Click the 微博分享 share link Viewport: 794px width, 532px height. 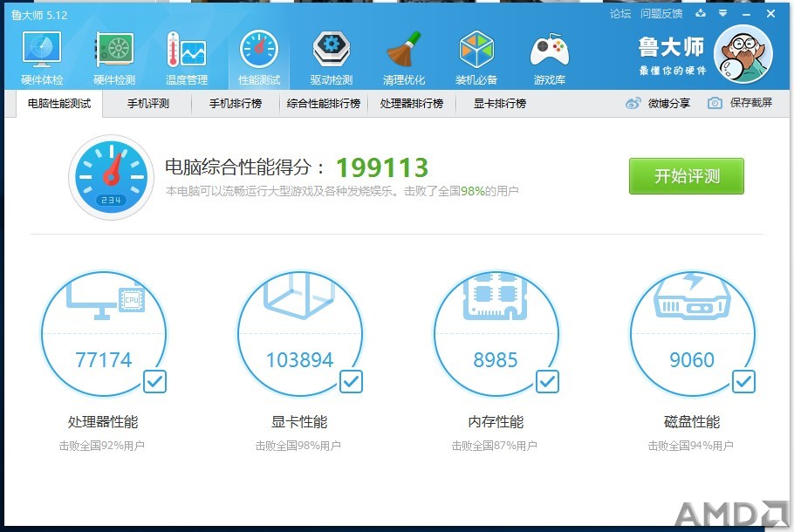pyautogui.click(x=669, y=103)
